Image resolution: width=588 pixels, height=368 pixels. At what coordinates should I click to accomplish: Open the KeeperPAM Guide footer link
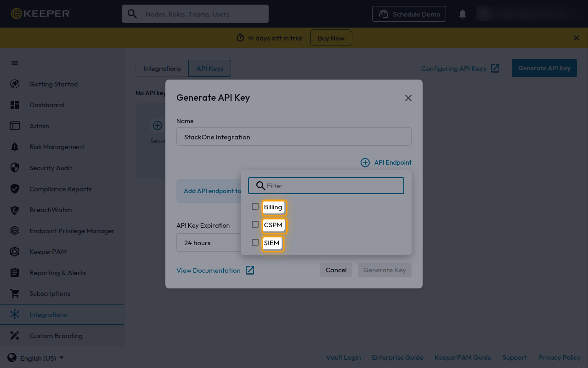tap(463, 357)
